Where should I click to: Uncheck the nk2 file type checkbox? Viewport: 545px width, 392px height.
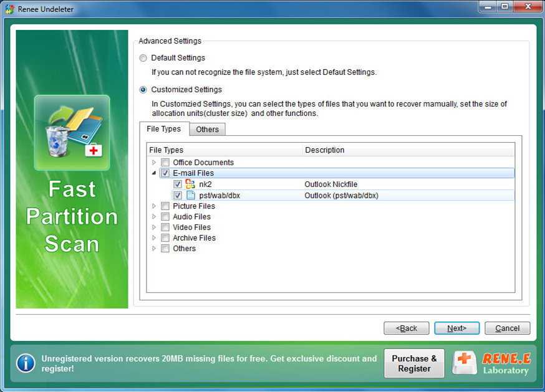tap(178, 184)
